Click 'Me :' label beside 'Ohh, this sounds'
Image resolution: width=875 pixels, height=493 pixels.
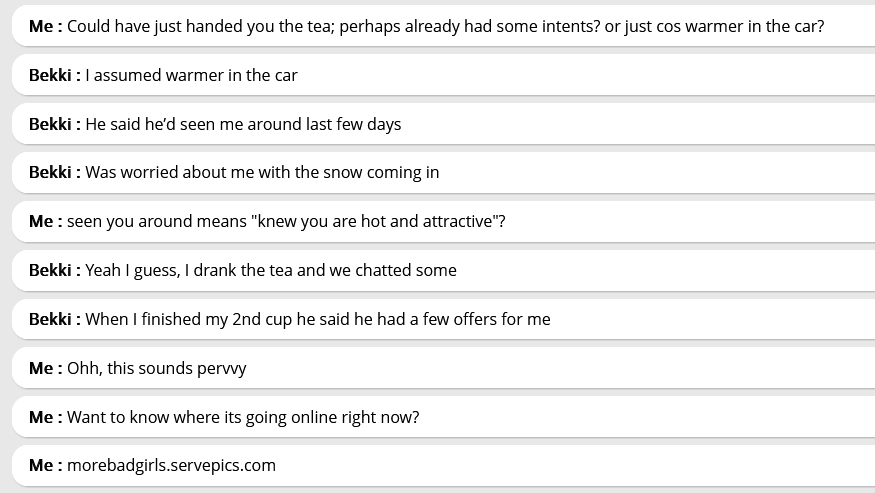(45, 368)
